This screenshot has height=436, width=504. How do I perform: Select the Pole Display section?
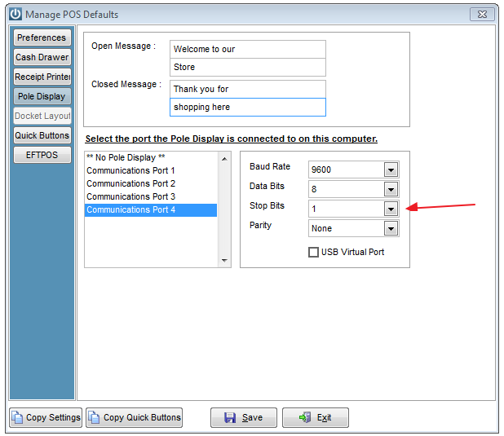click(x=42, y=96)
